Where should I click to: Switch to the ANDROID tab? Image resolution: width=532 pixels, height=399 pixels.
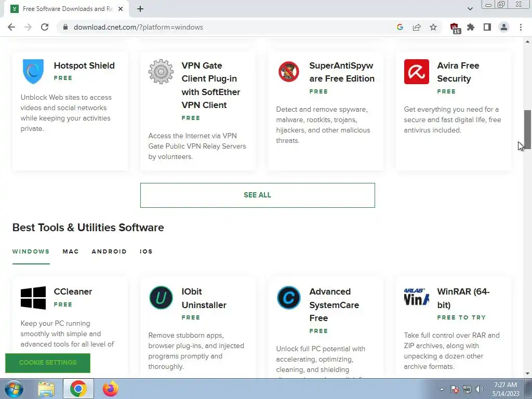(109, 251)
